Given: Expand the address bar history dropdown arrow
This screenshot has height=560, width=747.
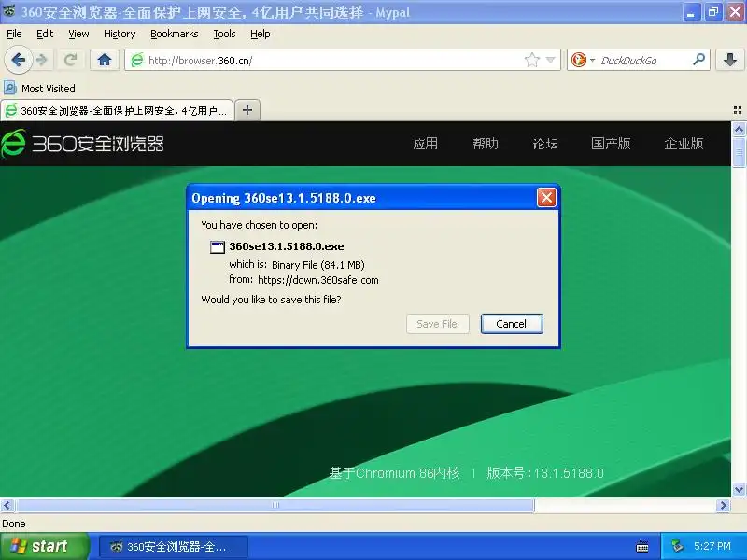Looking at the screenshot, I should coord(551,60).
